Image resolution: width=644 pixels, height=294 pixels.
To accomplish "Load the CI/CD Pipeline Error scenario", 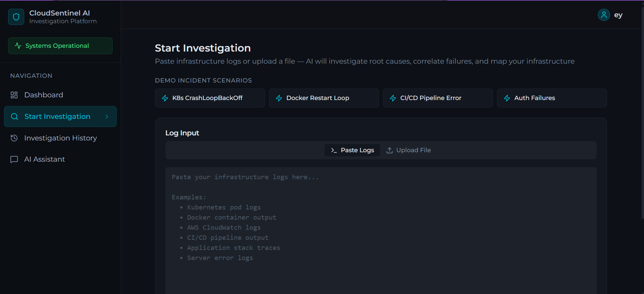I will click(438, 98).
